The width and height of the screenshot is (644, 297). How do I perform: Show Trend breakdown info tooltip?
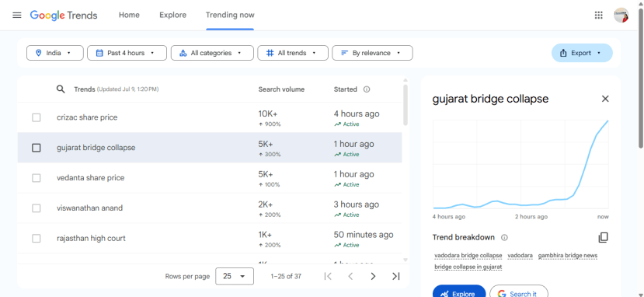pyautogui.click(x=504, y=237)
